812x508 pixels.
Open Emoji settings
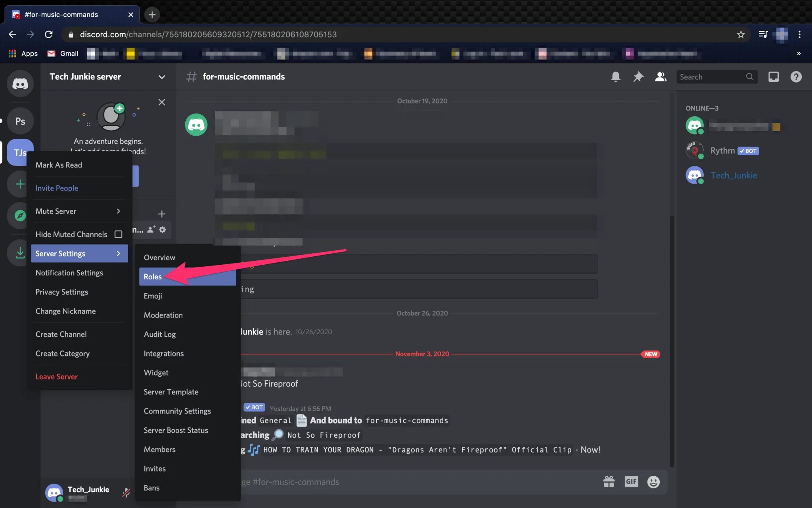(x=188, y=296)
